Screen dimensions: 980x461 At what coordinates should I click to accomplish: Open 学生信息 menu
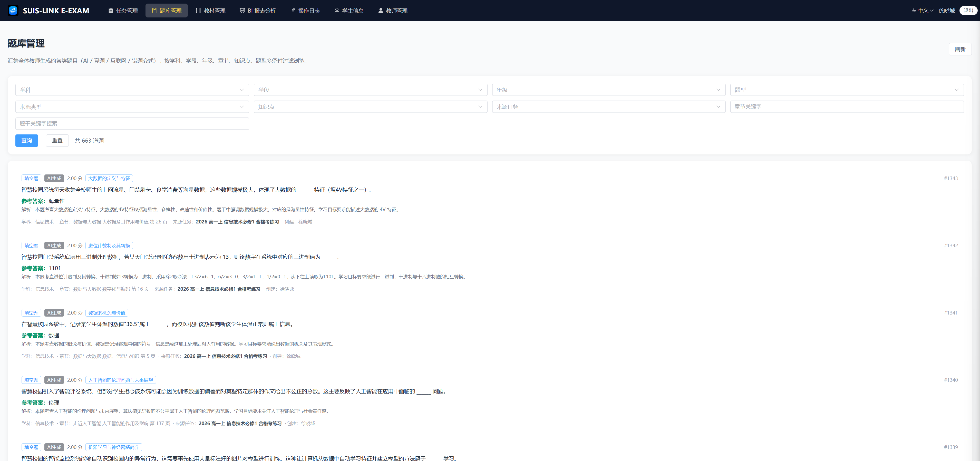click(349, 11)
